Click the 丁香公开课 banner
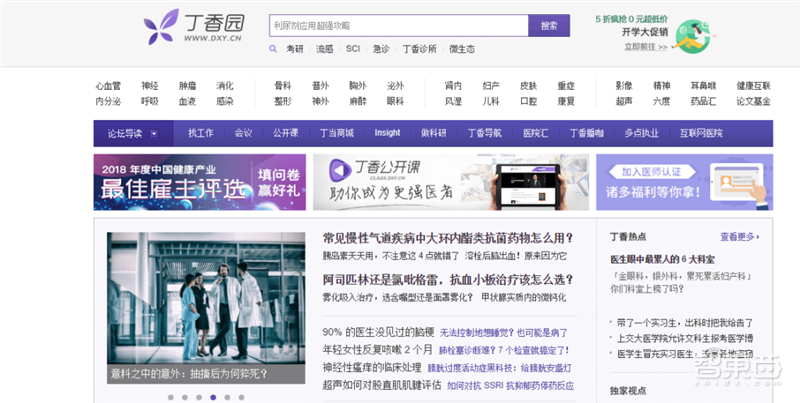 [451, 182]
